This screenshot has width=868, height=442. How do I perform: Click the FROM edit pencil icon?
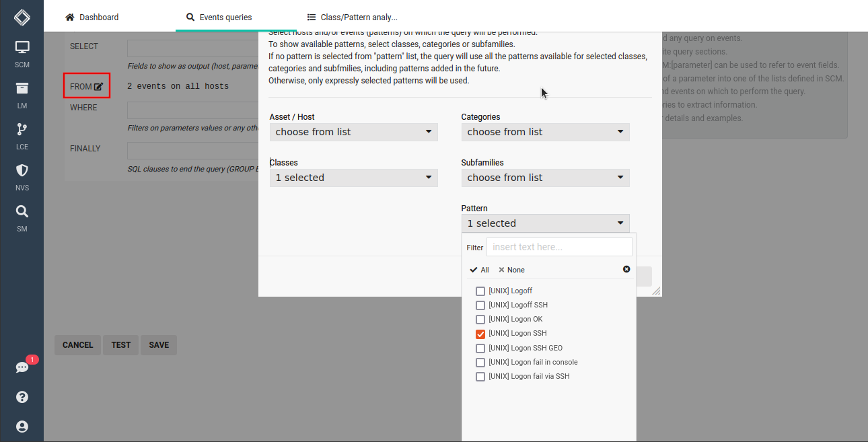pyautogui.click(x=98, y=87)
